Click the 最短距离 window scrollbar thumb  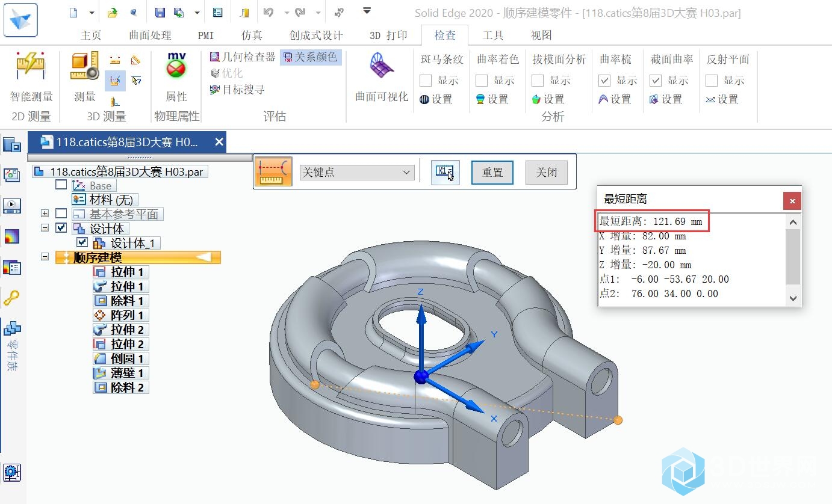click(793, 257)
